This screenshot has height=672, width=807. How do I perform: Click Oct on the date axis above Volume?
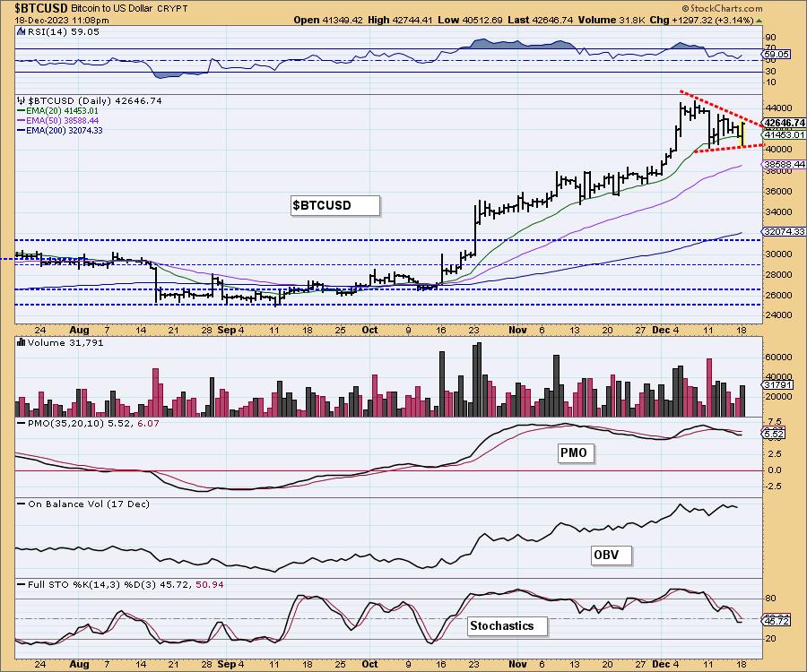[369, 330]
